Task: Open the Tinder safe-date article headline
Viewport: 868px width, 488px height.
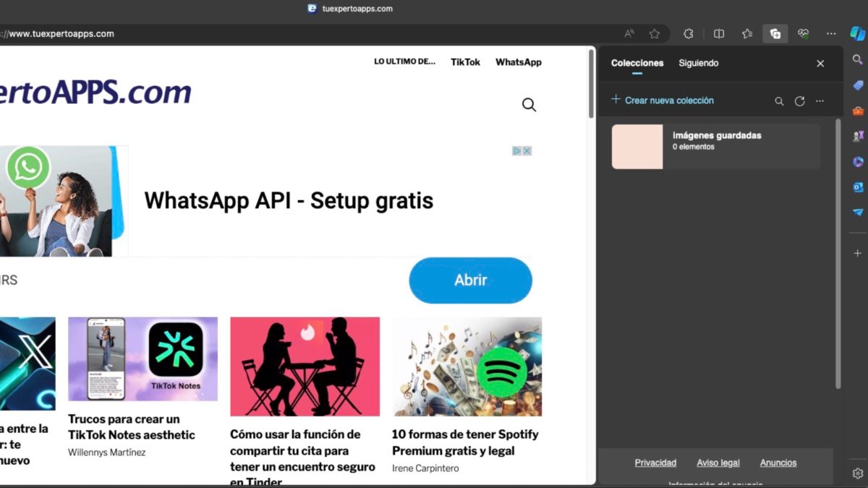Action: pos(302,458)
